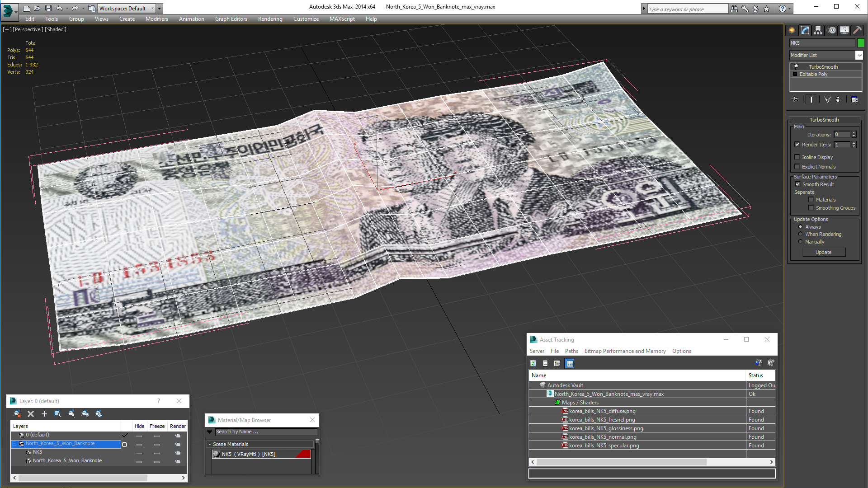
Task: Open the Display command panel tab
Action: click(844, 30)
